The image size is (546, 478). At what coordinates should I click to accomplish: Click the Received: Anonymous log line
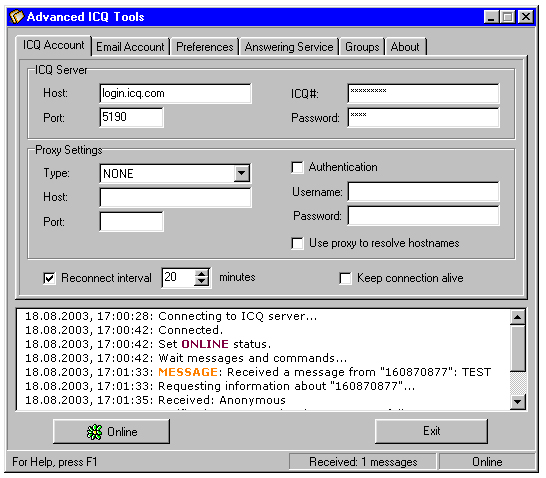coord(155,400)
